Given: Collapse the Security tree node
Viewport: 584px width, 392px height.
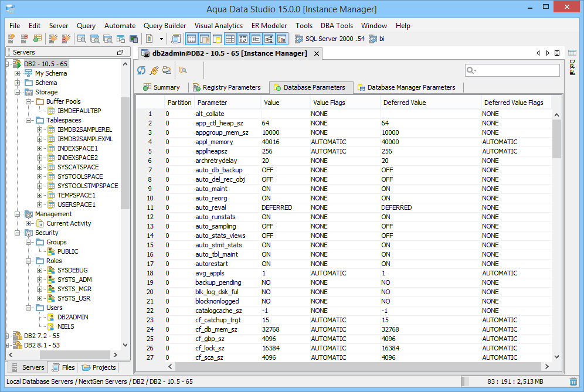Looking at the screenshot, I should point(17,233).
